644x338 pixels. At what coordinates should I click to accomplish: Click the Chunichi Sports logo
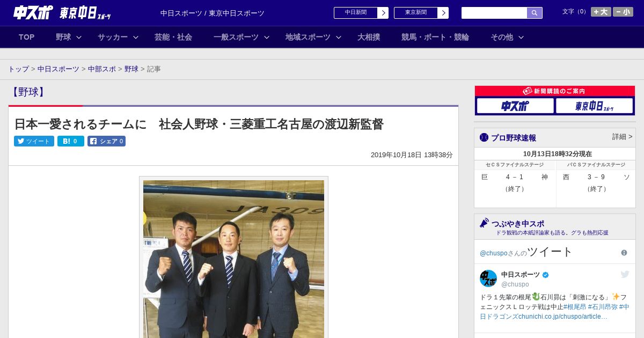point(33,12)
